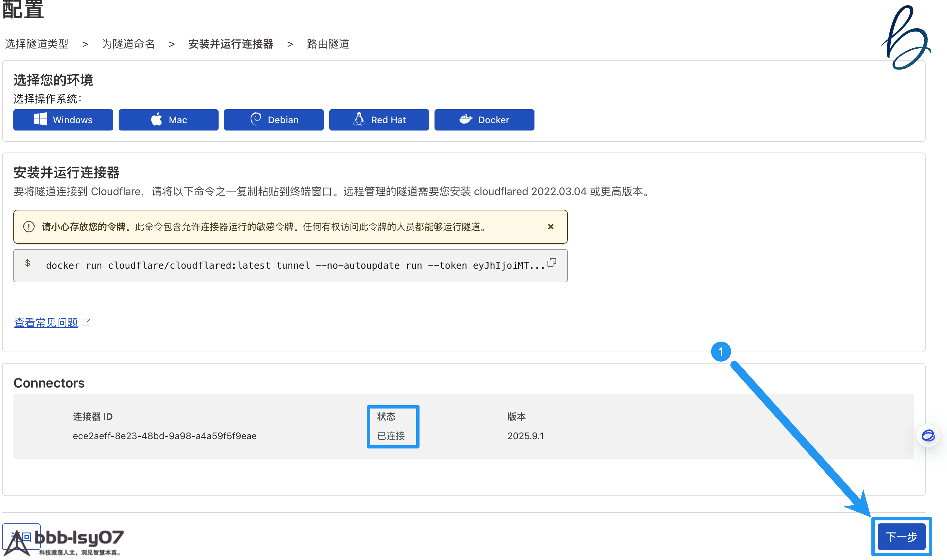Click the Docker whale icon
Viewport: 947px width, 560px height.
point(466,119)
